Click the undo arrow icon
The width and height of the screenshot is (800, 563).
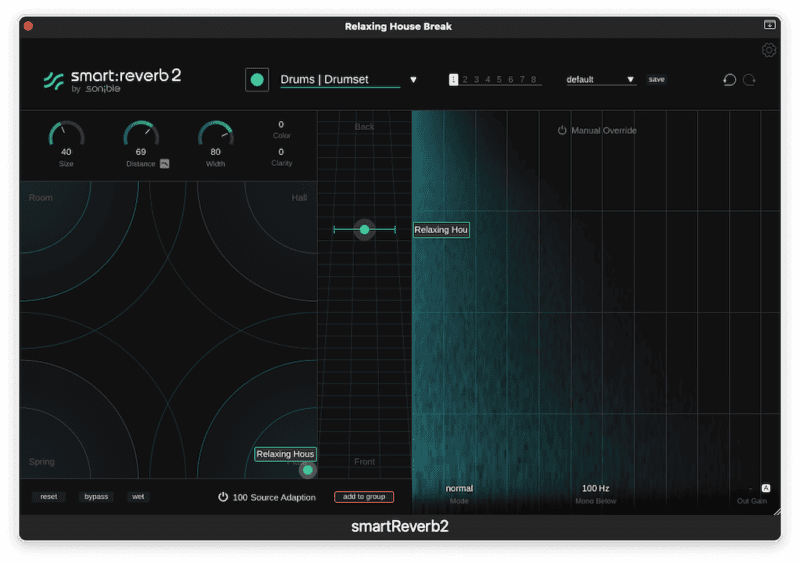point(730,80)
